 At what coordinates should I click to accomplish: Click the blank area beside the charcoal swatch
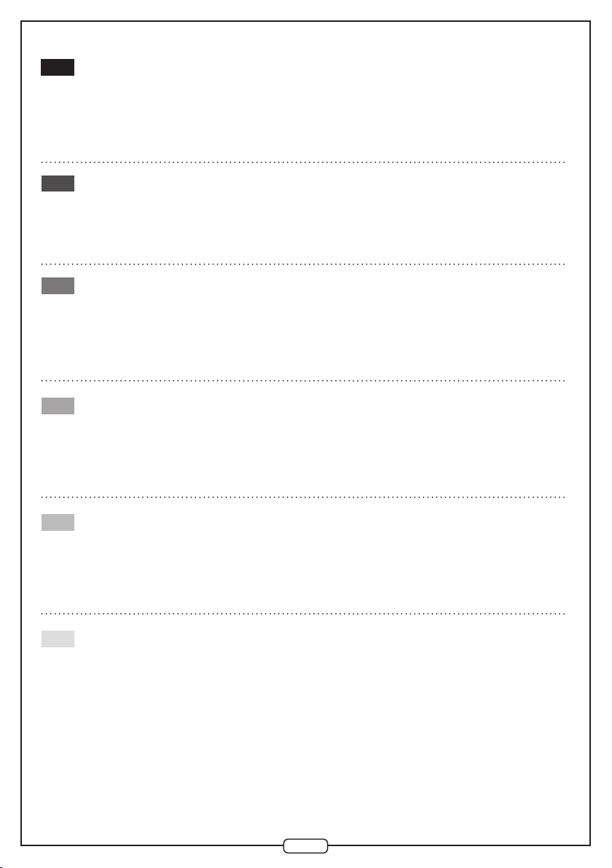click(321, 216)
